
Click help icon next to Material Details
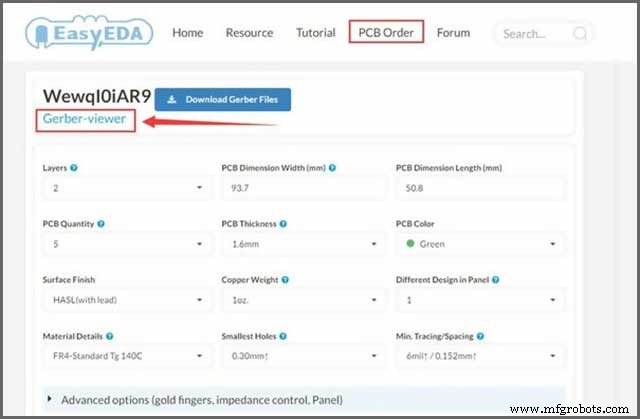pyautogui.click(x=109, y=336)
